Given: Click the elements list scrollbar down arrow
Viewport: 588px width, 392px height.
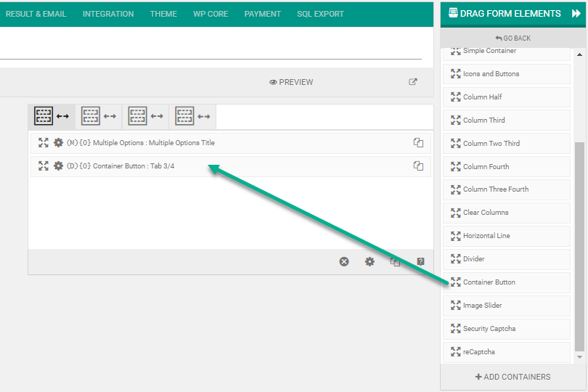Looking at the screenshot, I should tap(579, 357).
